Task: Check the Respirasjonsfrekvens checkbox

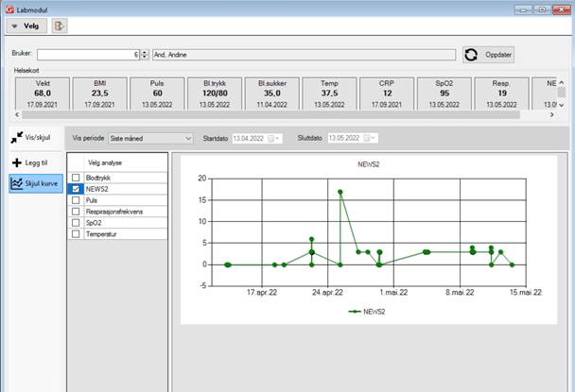Action: coord(76,212)
